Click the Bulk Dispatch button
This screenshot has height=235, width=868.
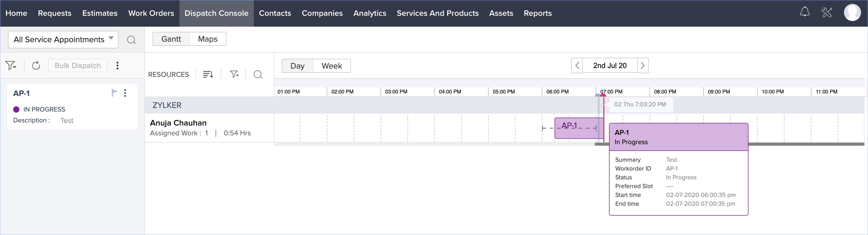tap(78, 65)
